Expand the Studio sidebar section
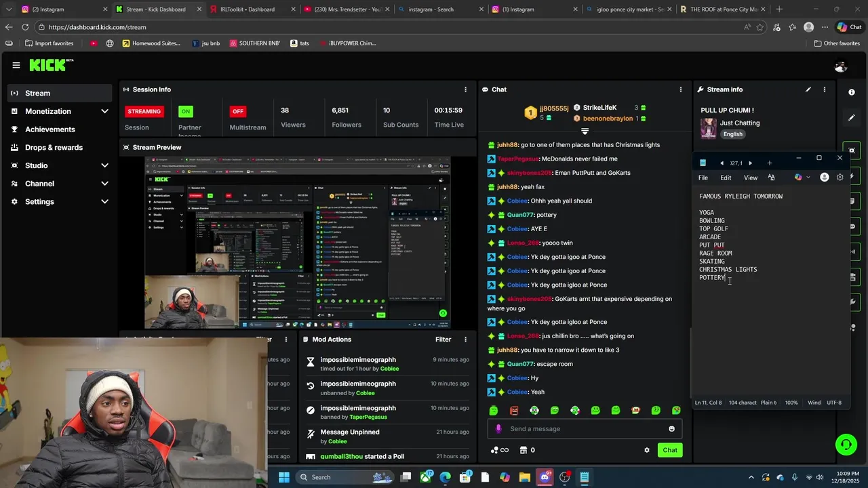 point(104,165)
